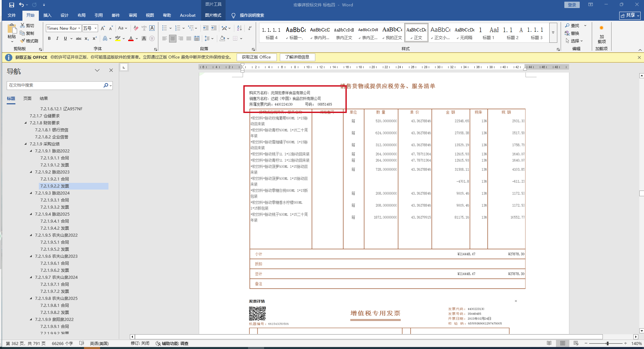Apply text highlight color

pyautogui.click(x=117, y=38)
